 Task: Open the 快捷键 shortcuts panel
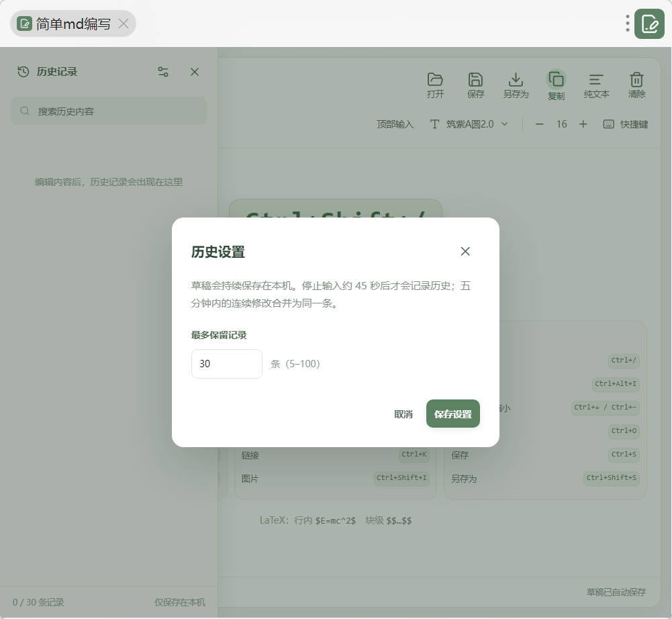[x=626, y=124]
